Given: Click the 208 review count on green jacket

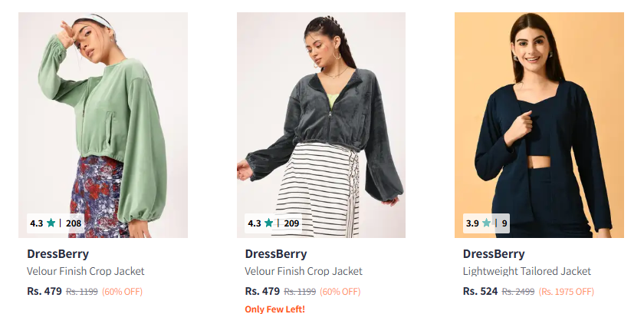Looking at the screenshot, I should click(x=74, y=223).
